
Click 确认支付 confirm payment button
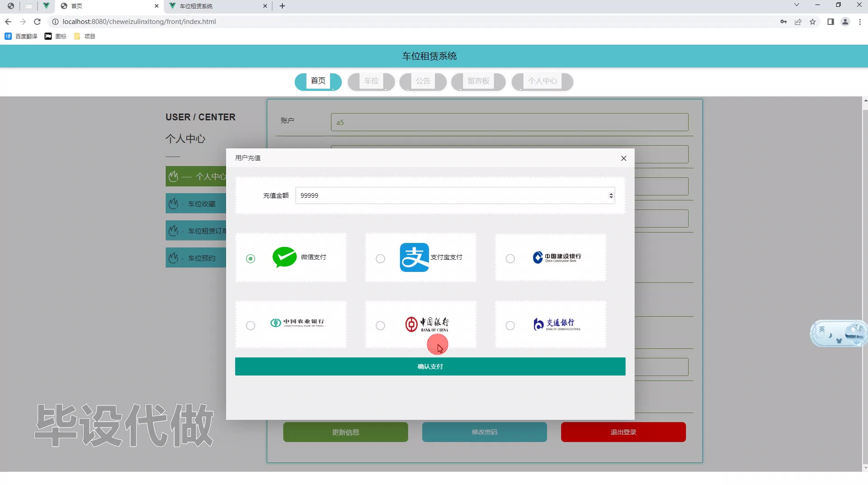[430, 366]
